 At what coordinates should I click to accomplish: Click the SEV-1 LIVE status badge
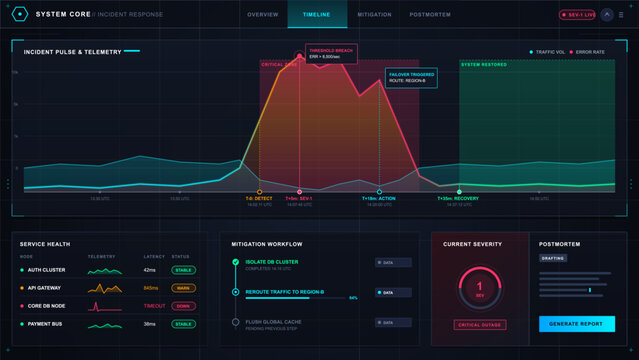[577, 15]
